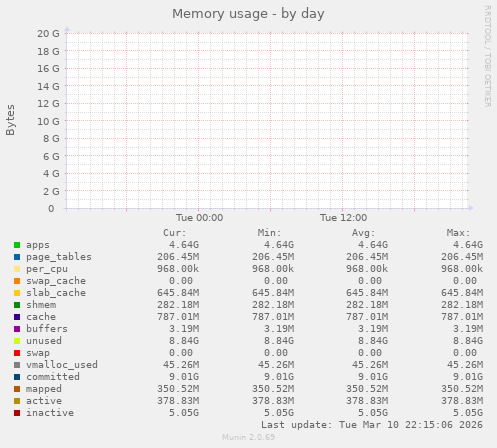Viewport: 497px width, 448px height.
Task: Select the 'vmalloc_used' legend label
Action: click(x=62, y=365)
